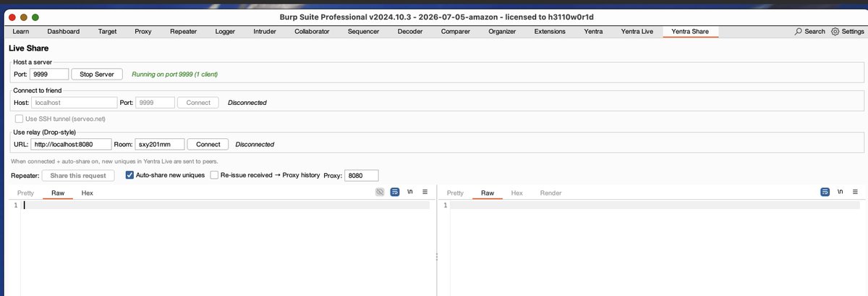Open the Decoder tab

point(410,31)
